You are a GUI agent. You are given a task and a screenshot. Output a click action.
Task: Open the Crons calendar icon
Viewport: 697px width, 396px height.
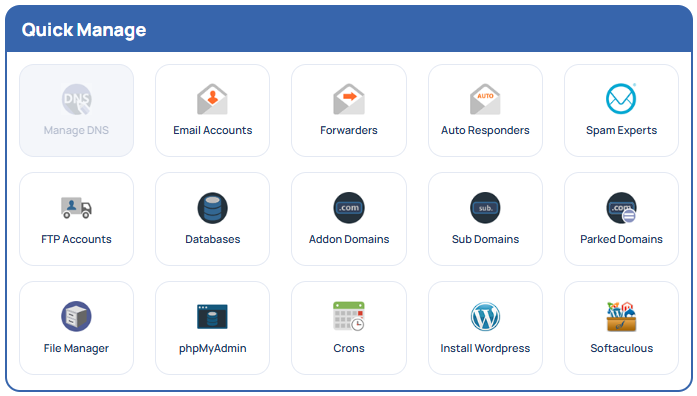click(349, 316)
